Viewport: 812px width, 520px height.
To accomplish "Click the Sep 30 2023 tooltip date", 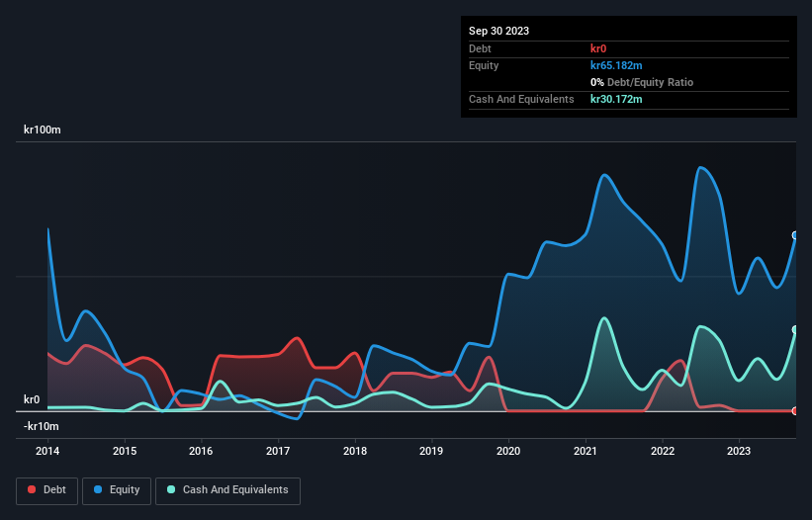I will (498, 31).
